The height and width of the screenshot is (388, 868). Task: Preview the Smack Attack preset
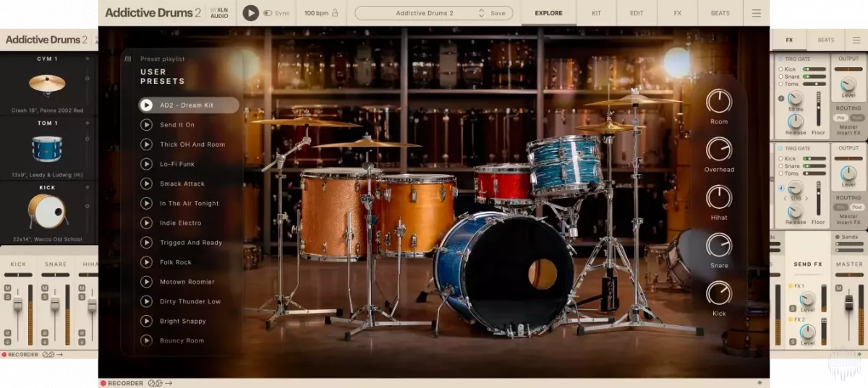[x=147, y=184]
